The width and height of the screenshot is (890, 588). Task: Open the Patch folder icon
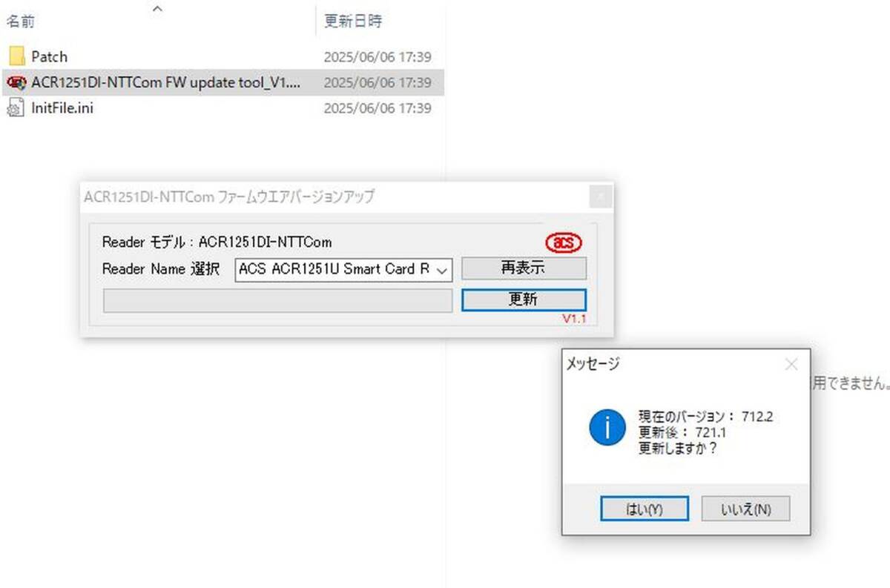coord(16,56)
